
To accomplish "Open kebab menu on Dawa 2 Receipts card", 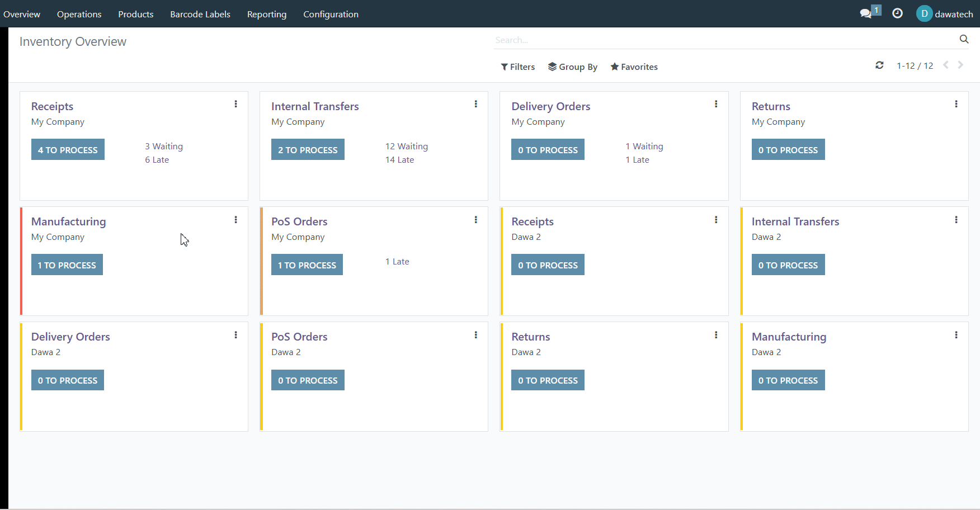I will point(716,220).
